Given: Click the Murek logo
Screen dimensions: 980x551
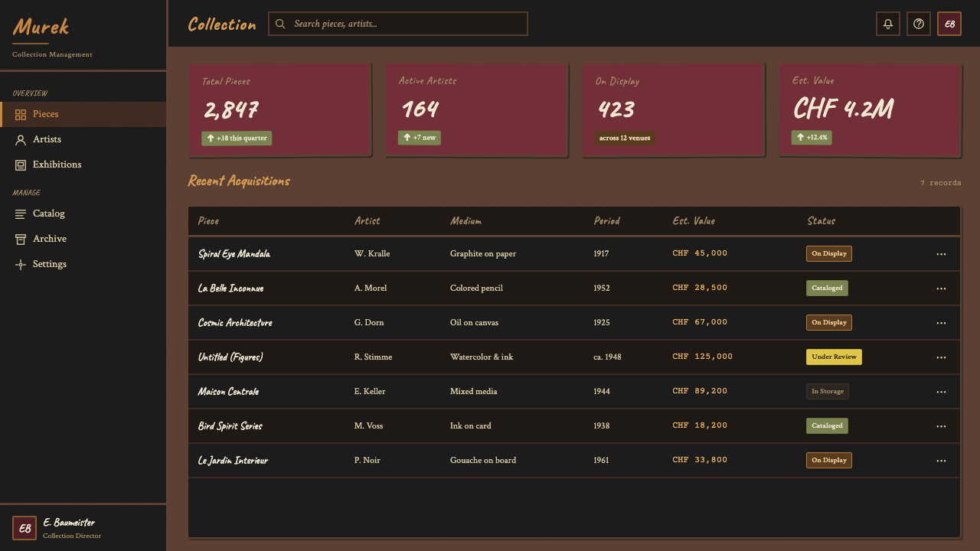Looking at the screenshot, I should pyautogui.click(x=41, y=27).
